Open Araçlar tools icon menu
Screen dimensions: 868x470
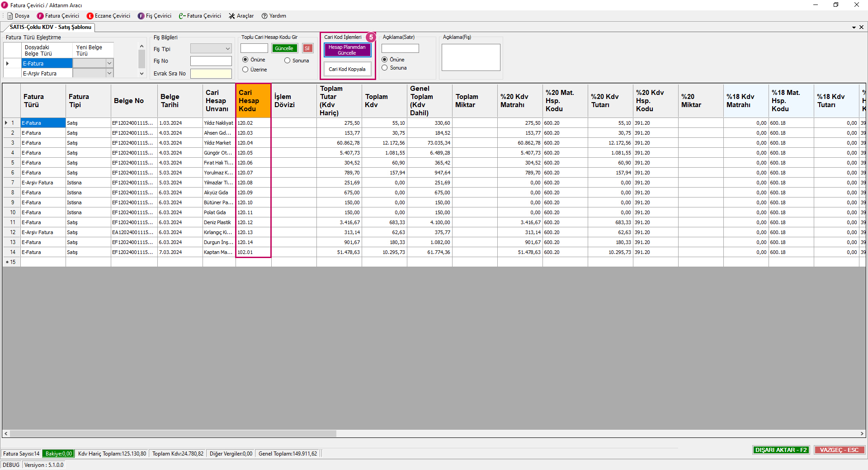pyautogui.click(x=232, y=16)
